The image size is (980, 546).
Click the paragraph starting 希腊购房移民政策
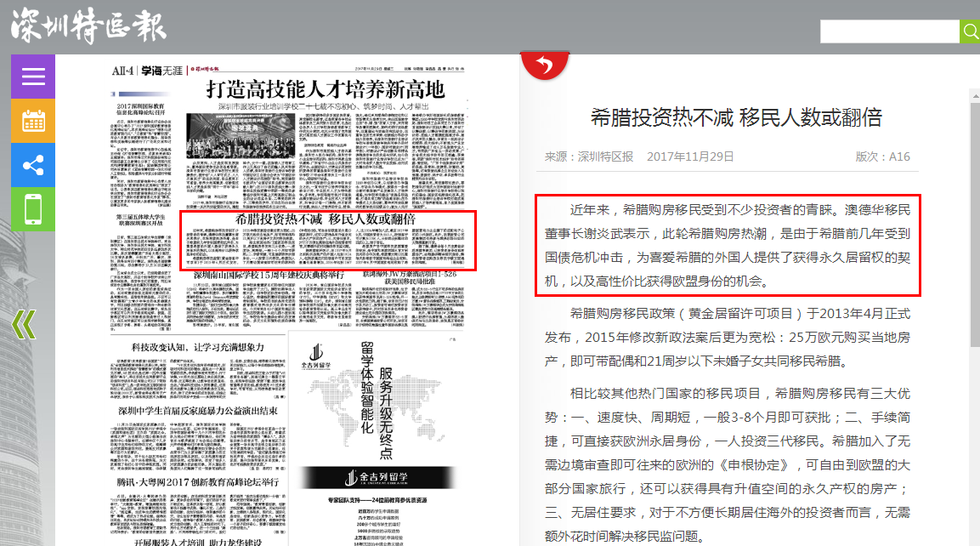point(728,337)
